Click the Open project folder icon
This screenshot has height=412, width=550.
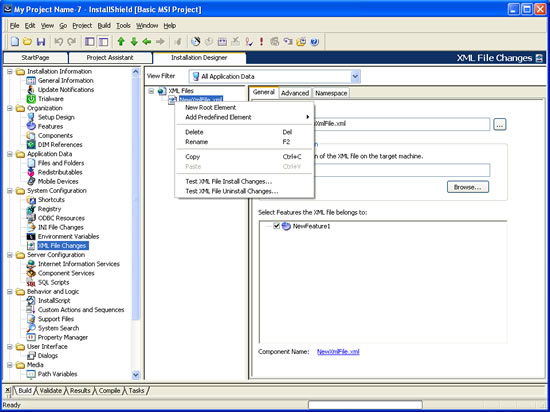(27, 42)
